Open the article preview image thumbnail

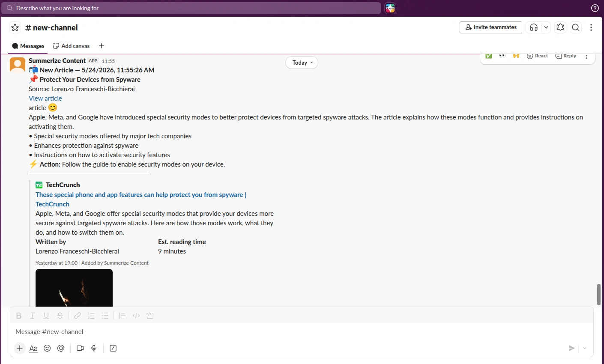(x=74, y=288)
